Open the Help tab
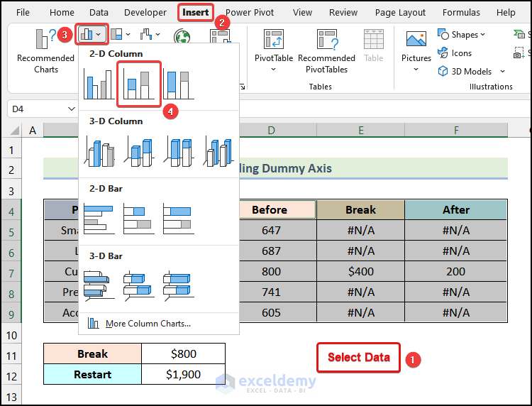The image size is (532, 406). pos(506,13)
